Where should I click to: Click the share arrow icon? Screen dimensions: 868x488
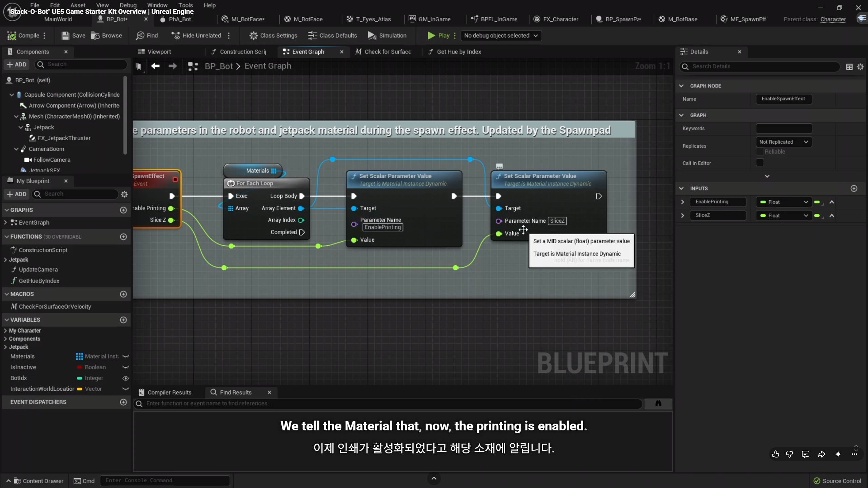pos(822,454)
